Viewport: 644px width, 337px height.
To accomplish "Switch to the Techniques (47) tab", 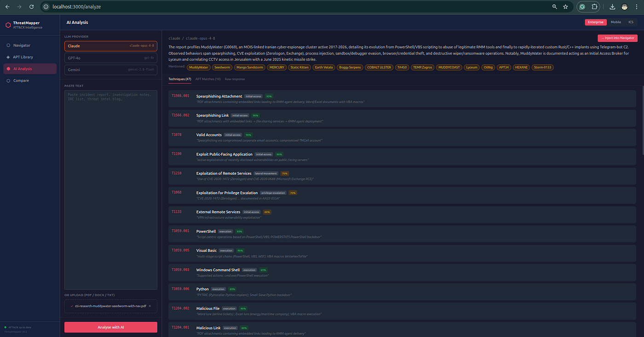I will 179,79.
